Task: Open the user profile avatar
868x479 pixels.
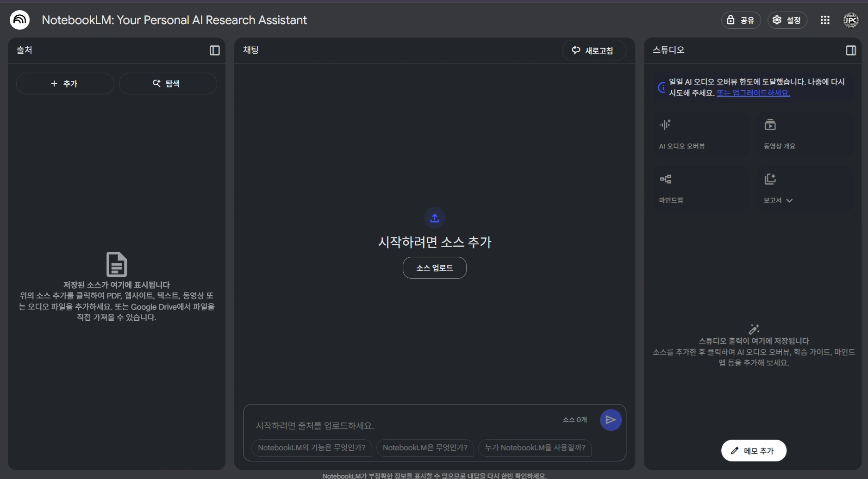Action: 850,20
